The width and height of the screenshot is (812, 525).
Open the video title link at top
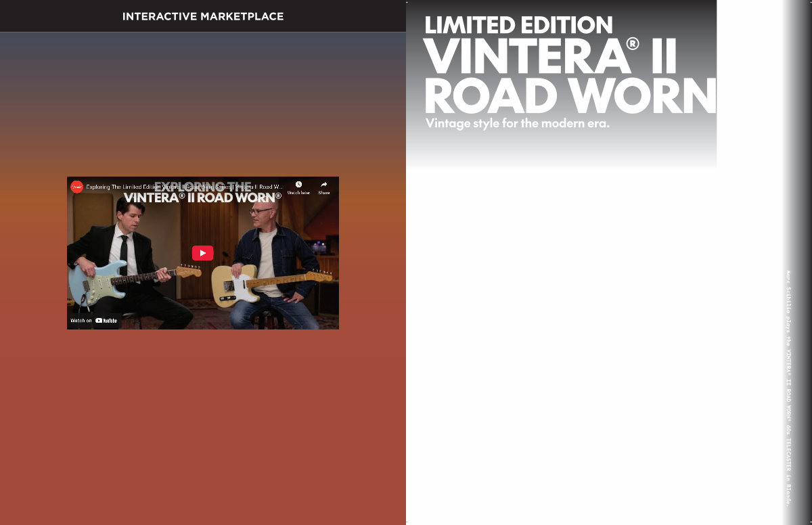pos(183,187)
